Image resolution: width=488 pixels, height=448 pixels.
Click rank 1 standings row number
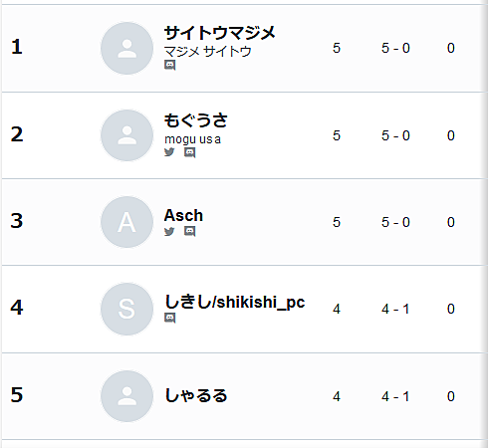click(17, 47)
